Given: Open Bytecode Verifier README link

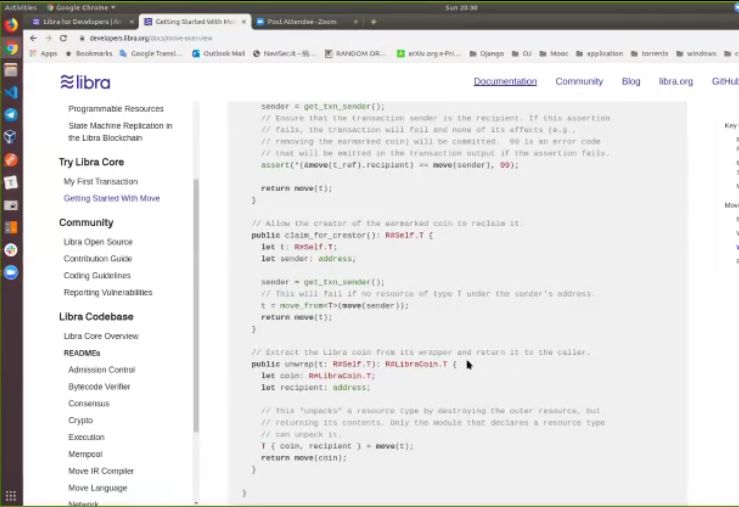Looking at the screenshot, I should (99, 387).
